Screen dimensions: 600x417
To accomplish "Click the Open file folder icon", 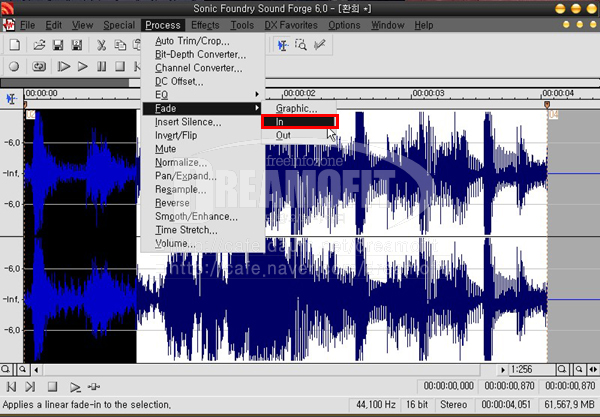I will click(39, 45).
